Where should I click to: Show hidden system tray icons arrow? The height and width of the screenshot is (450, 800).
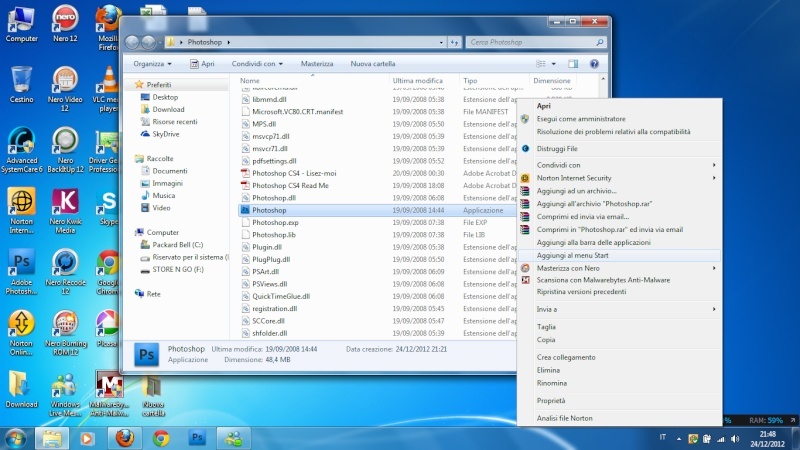[679, 438]
